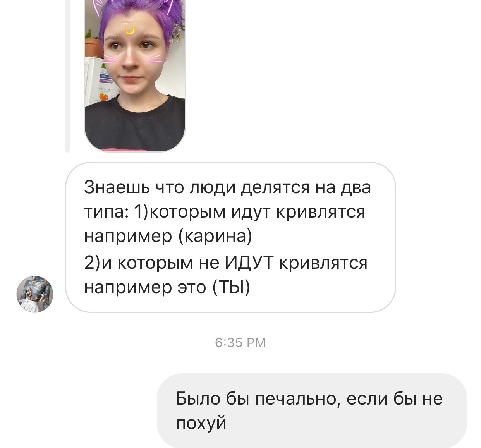The height and width of the screenshot is (448, 481).
Task: Select the sent reply bubble "Было бы печально"
Action: coord(312,410)
